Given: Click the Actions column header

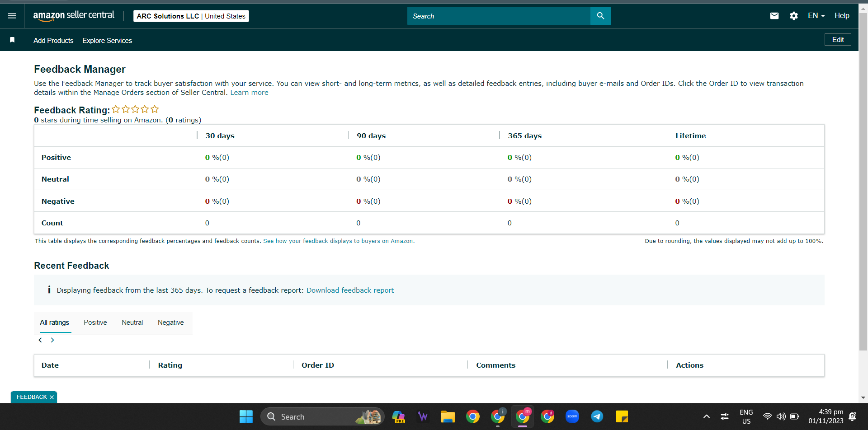Looking at the screenshot, I should tap(689, 365).
